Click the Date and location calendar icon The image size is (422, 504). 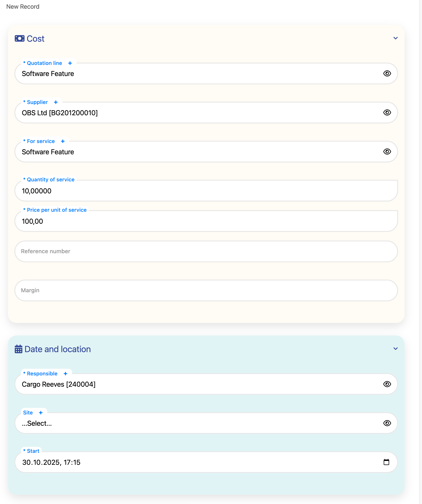18,349
